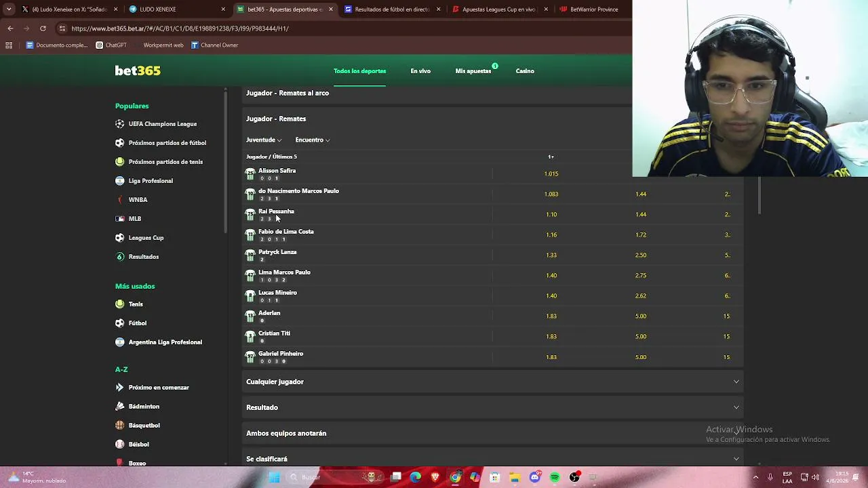The width and height of the screenshot is (868, 488).
Task: Open the Juventude team dropdown
Action: [x=264, y=140]
